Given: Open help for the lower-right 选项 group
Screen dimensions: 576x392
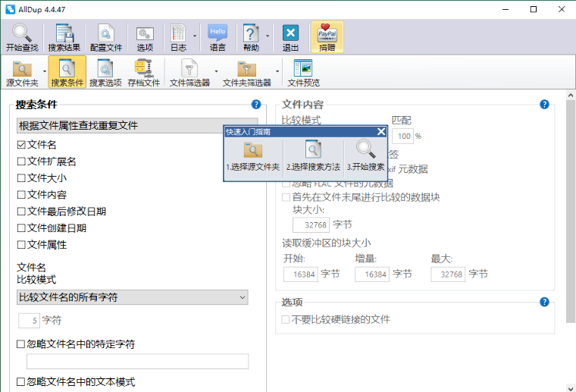Looking at the screenshot, I should (x=544, y=302).
